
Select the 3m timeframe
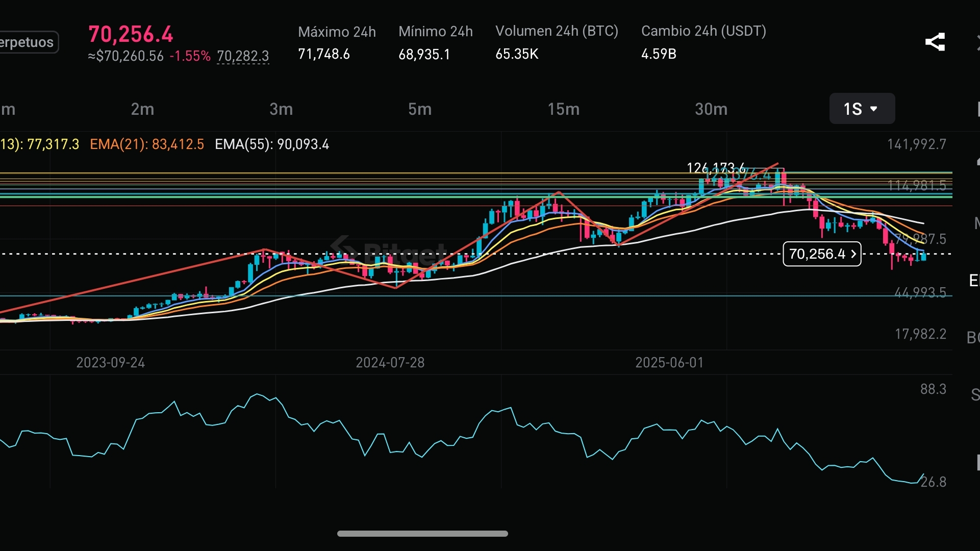click(281, 109)
